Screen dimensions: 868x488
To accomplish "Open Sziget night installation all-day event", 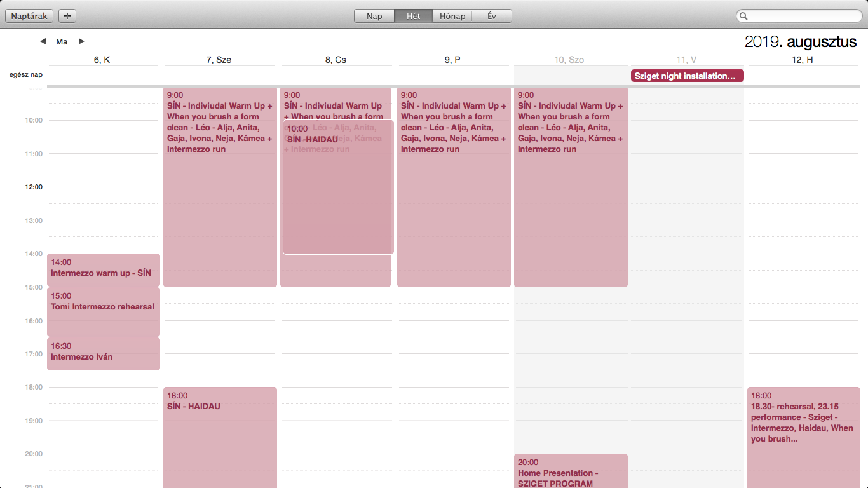I will (x=686, y=76).
